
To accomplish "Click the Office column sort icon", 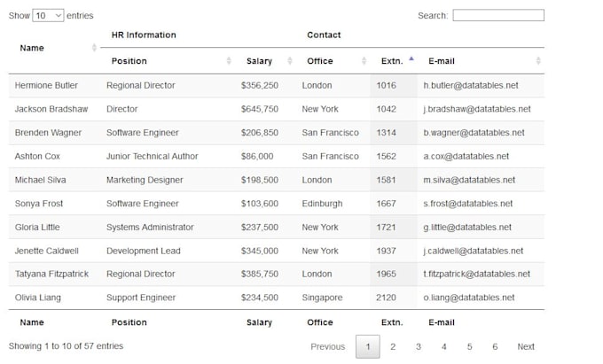I will 364,60.
